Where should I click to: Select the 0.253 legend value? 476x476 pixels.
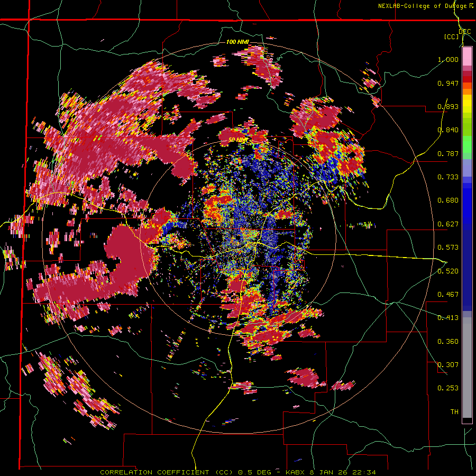448,388
